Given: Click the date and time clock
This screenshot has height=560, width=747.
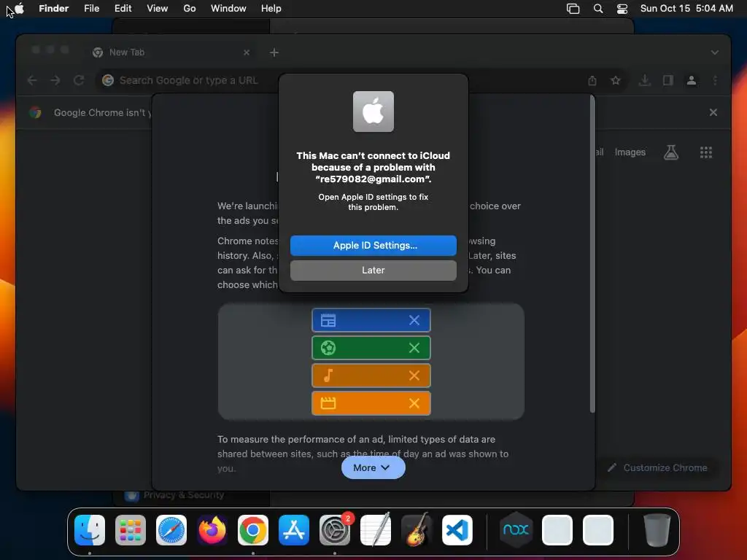Looking at the screenshot, I should 686,8.
